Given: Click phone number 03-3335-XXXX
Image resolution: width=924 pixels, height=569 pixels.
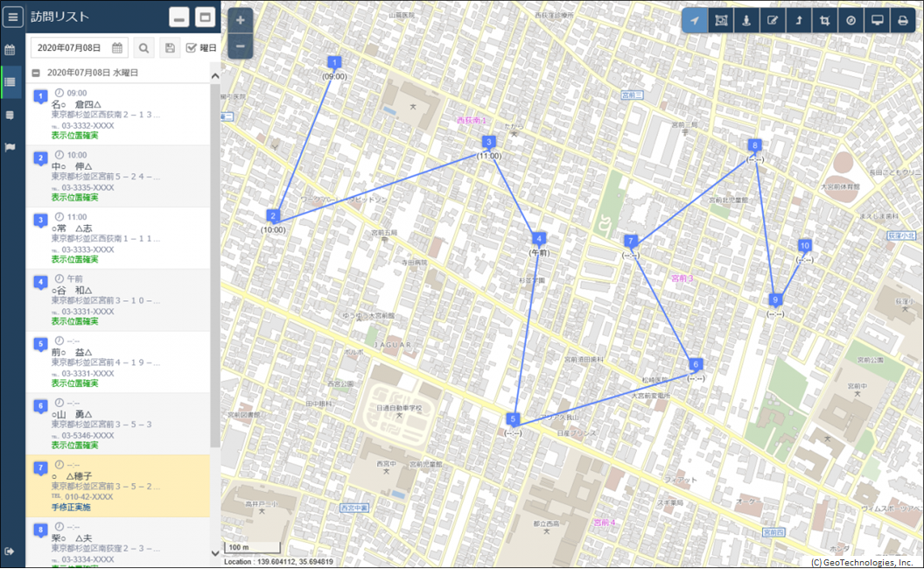Looking at the screenshot, I should click(87, 188).
